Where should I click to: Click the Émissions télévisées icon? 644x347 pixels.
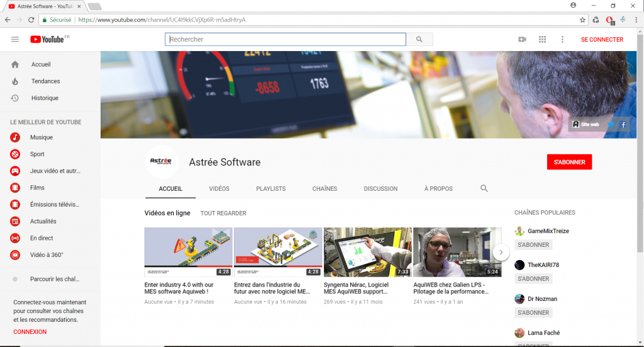pos(15,204)
